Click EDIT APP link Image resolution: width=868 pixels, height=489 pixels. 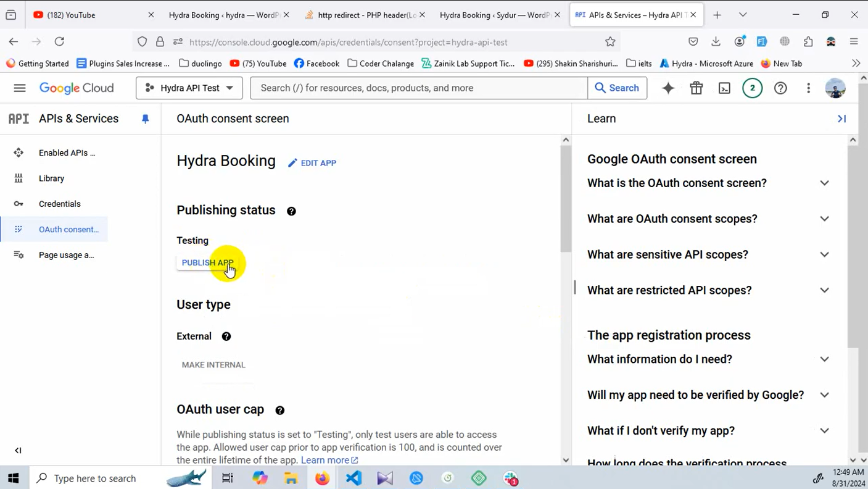coord(312,163)
